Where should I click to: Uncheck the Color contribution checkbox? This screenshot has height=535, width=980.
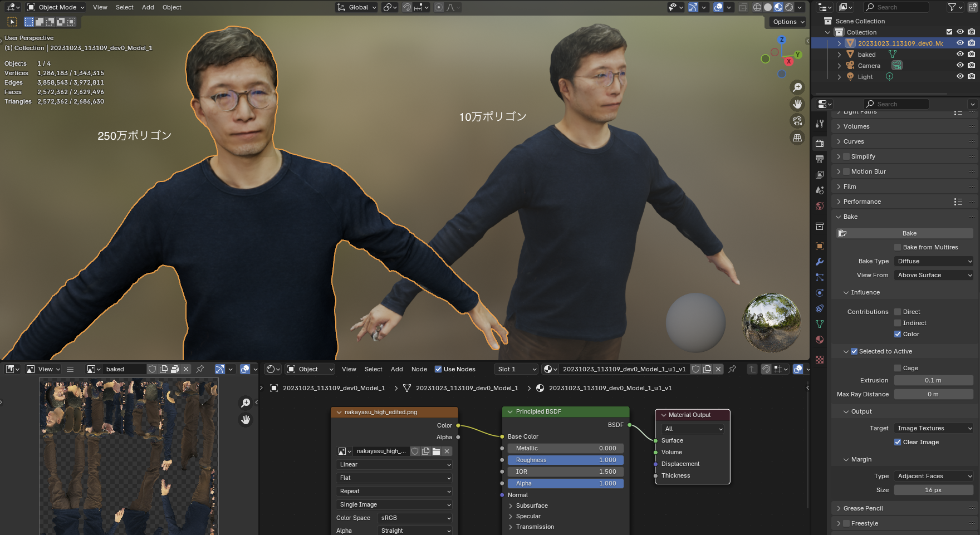898,334
